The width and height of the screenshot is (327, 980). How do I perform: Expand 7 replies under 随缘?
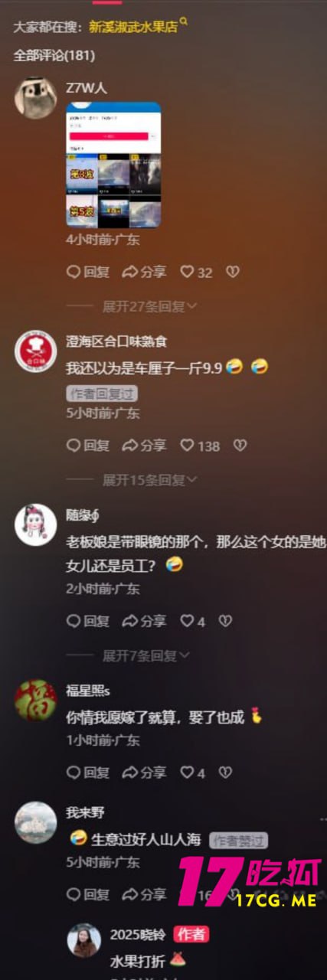[x=146, y=655]
